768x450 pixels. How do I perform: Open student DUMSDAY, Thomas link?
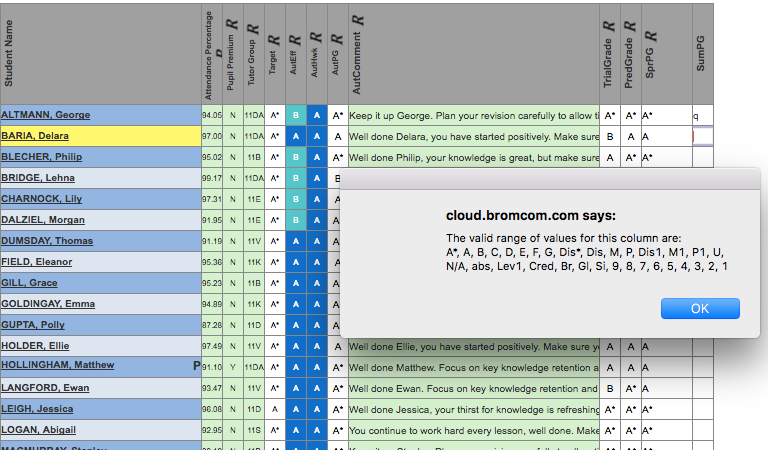pyautogui.click(x=47, y=241)
